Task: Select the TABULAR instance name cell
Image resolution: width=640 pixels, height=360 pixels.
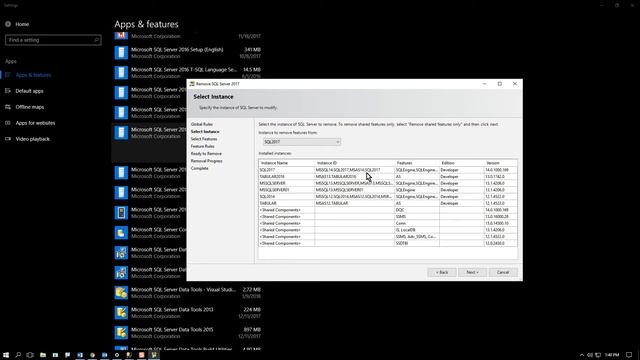Action: [x=286, y=203]
